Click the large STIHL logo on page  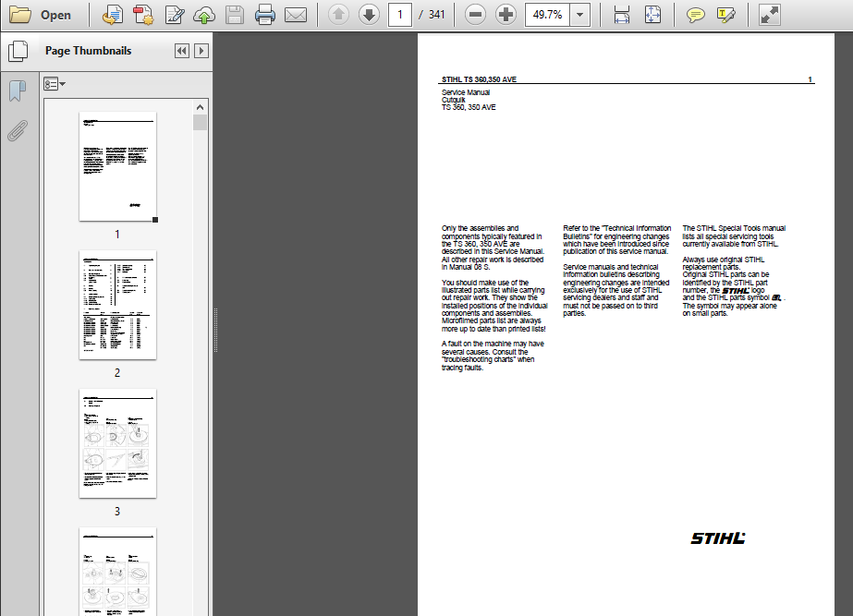tap(717, 538)
